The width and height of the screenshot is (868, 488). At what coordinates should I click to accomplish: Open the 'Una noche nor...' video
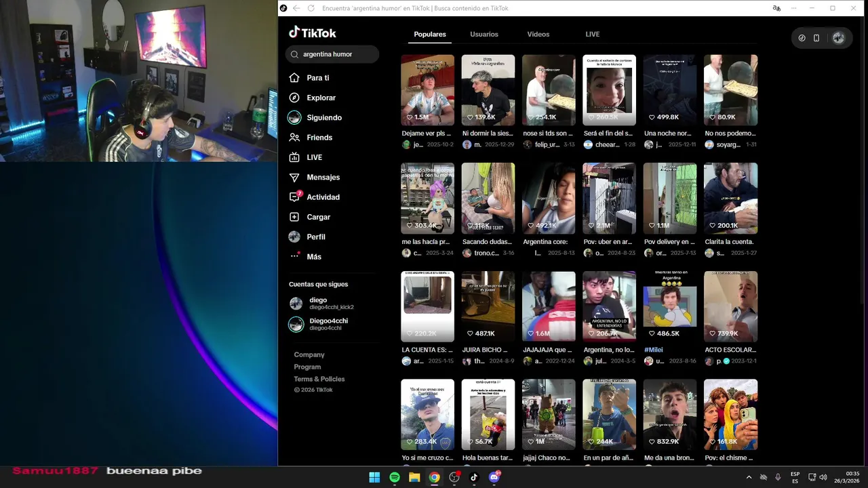[x=670, y=90]
